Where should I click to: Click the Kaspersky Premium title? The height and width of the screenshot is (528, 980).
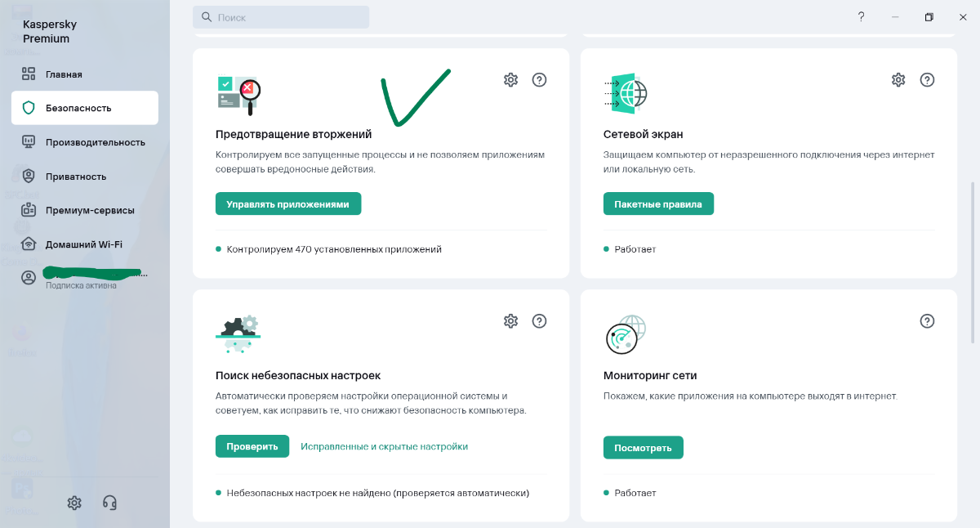(50, 31)
